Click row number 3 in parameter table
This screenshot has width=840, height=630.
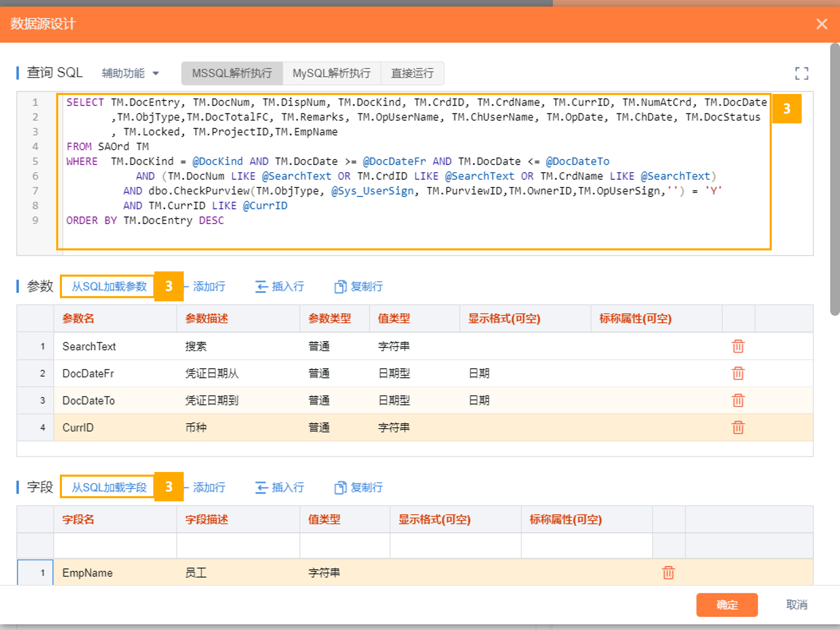click(35, 401)
